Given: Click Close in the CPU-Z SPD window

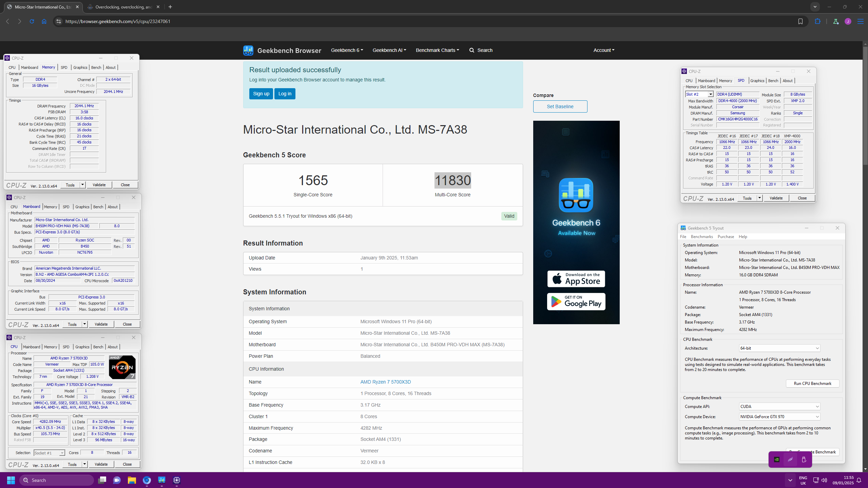Looking at the screenshot, I should tap(802, 198).
